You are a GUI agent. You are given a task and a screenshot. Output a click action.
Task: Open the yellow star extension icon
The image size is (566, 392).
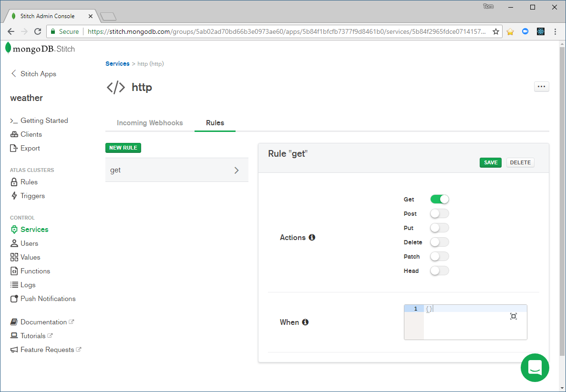point(510,32)
